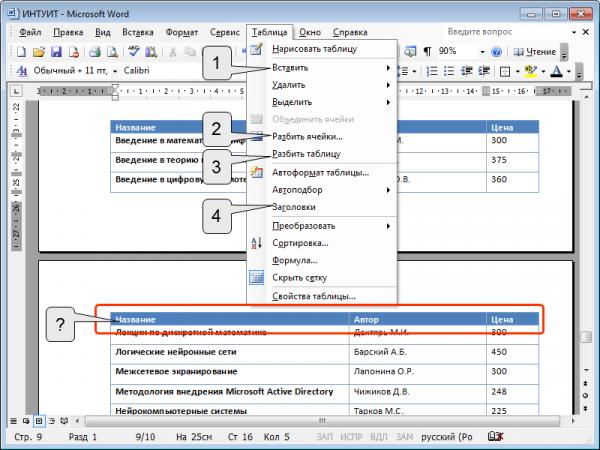Switch to Print Layout view icon
The width and height of the screenshot is (600, 450).
click(39, 421)
